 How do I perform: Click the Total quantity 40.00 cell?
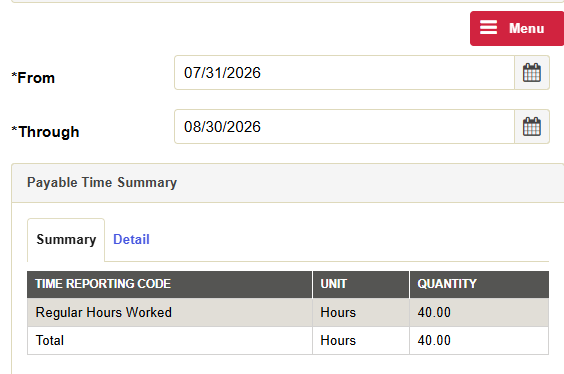tap(479, 341)
